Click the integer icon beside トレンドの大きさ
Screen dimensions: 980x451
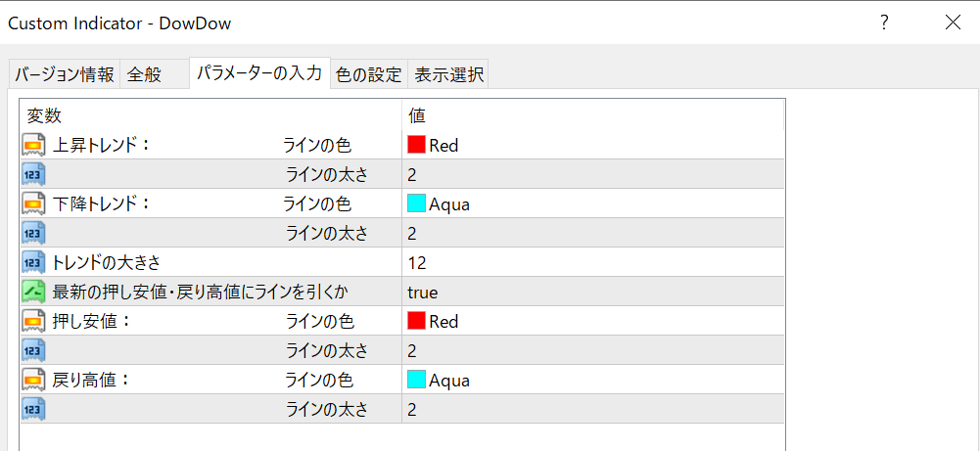(34, 262)
